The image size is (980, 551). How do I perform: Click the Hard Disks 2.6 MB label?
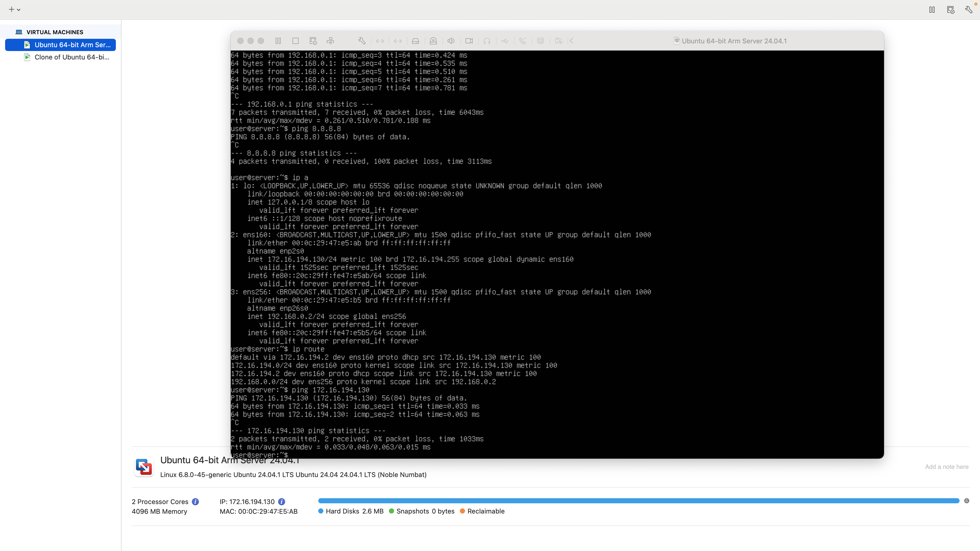(x=354, y=511)
